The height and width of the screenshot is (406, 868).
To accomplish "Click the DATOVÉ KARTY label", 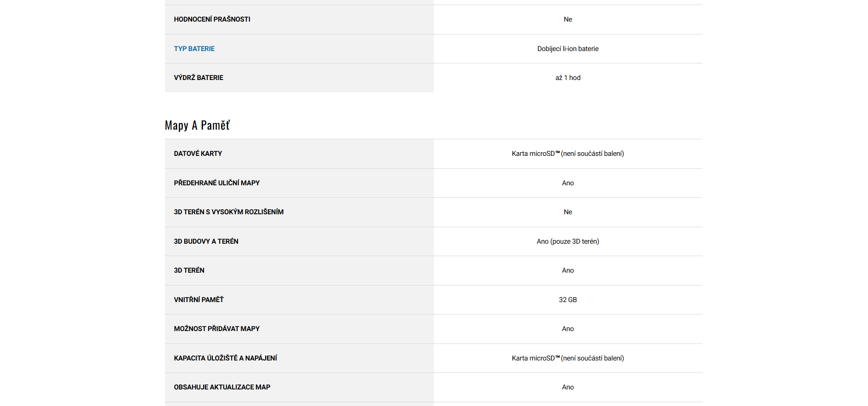I will [x=198, y=154].
